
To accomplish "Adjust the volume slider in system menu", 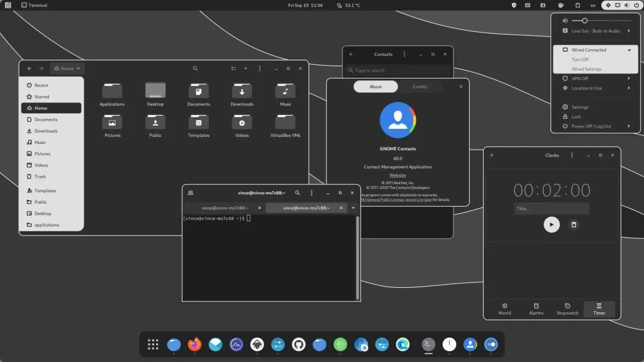I will [586, 20].
